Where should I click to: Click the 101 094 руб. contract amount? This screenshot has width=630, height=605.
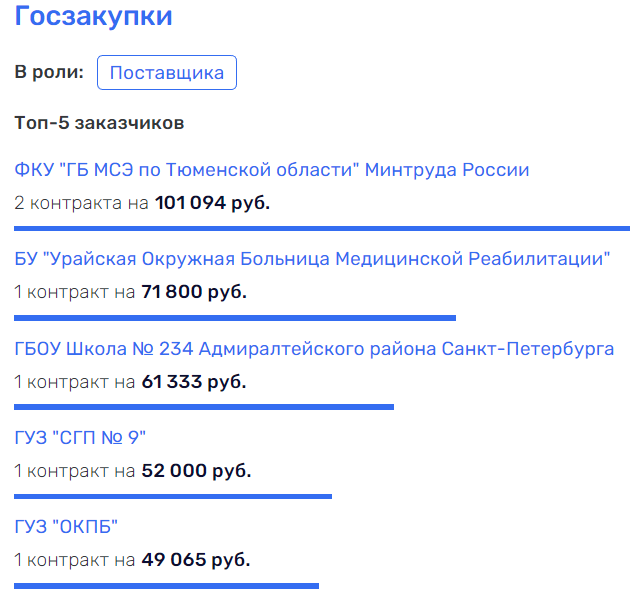point(212,203)
